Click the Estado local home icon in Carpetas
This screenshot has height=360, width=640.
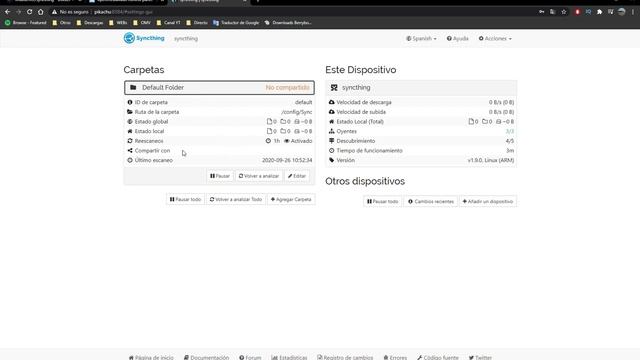130,131
